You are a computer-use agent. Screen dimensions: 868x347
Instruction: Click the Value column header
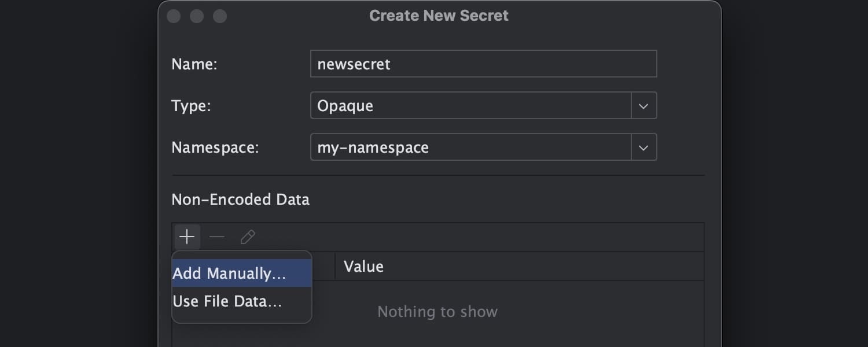pyautogui.click(x=363, y=266)
